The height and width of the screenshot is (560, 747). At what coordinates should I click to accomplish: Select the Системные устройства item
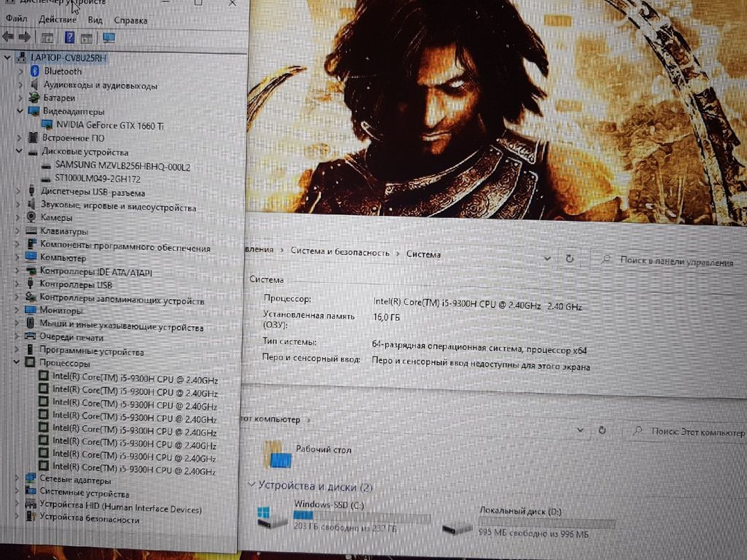coord(85,493)
